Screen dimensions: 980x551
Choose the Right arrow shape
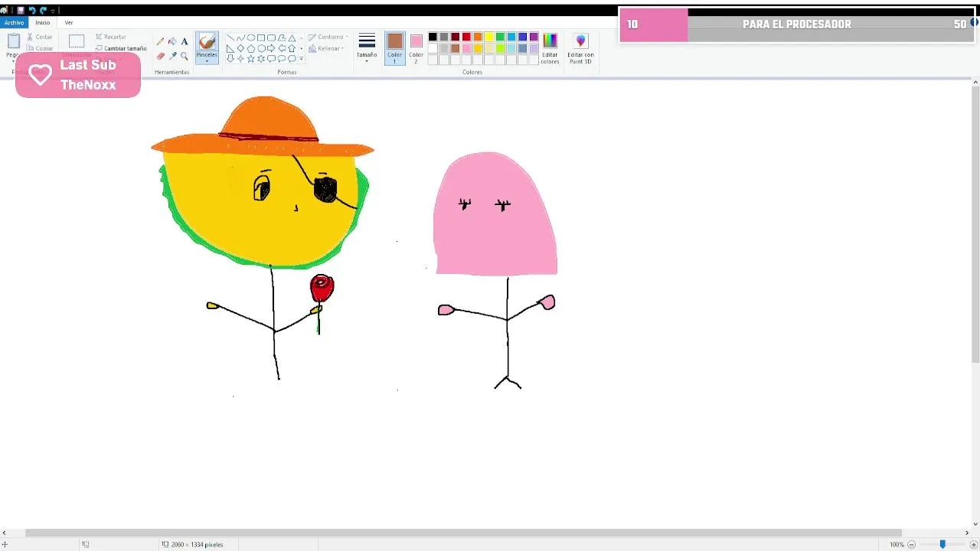click(271, 48)
